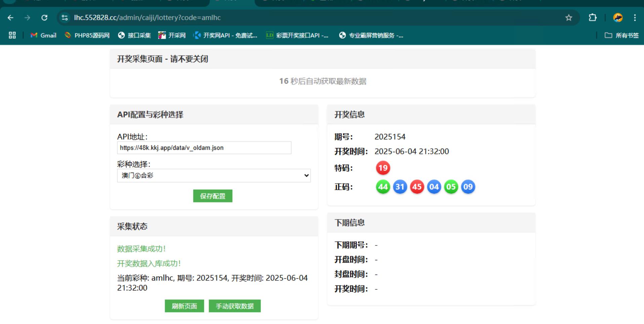Screen dimensions: 644x324
Task: Open the browser profile avatar
Action: click(x=617, y=18)
